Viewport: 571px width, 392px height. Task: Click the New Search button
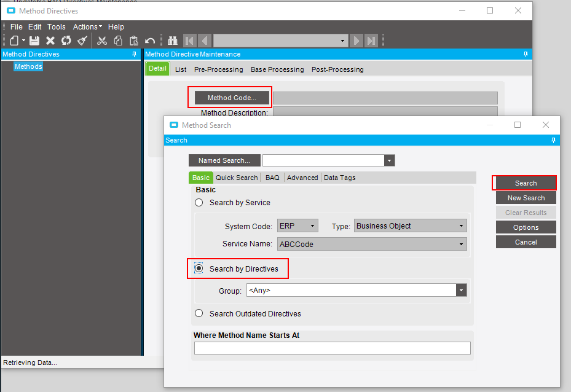(526, 198)
